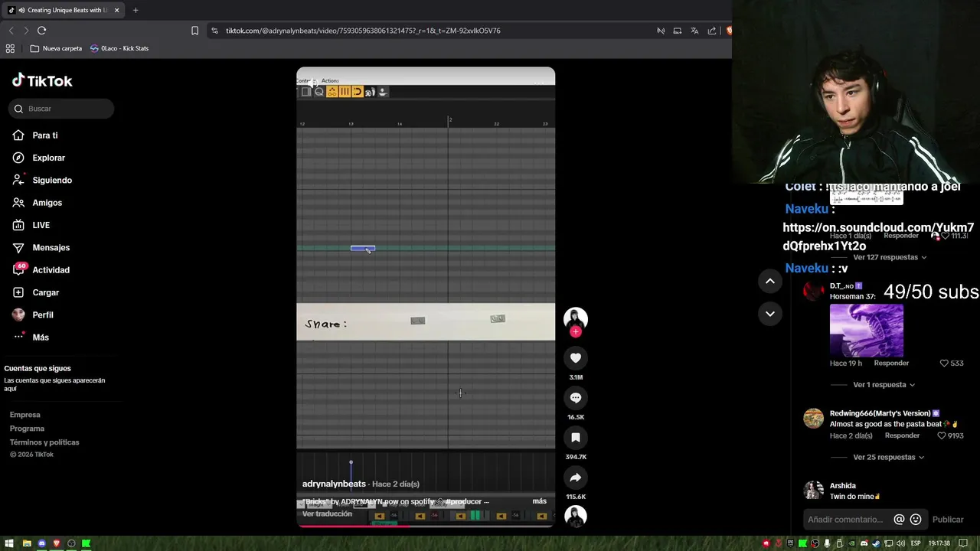Seek on the video progress bar
Viewport: 980px width, 551px height.
426,527
